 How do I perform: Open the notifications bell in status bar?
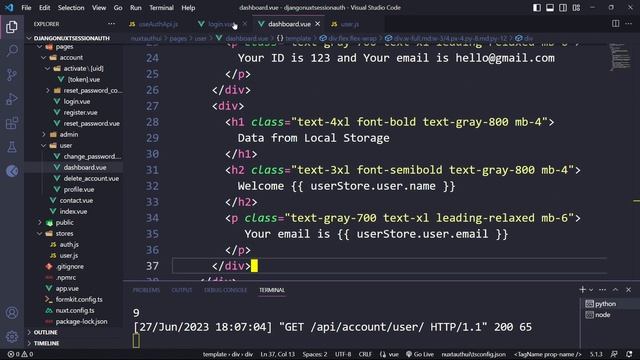tap(629, 354)
